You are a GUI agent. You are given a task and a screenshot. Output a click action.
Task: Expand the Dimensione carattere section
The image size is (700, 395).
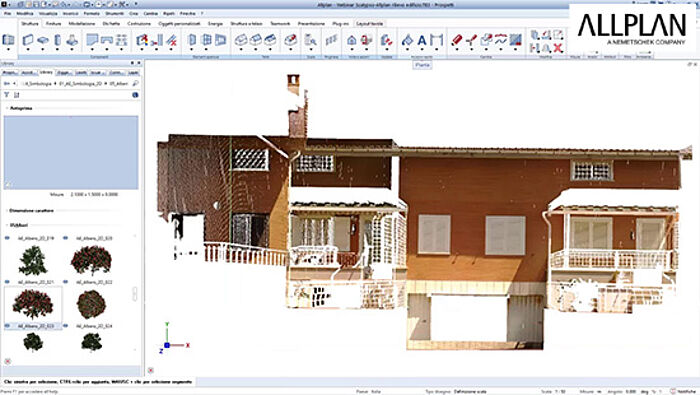(7, 211)
